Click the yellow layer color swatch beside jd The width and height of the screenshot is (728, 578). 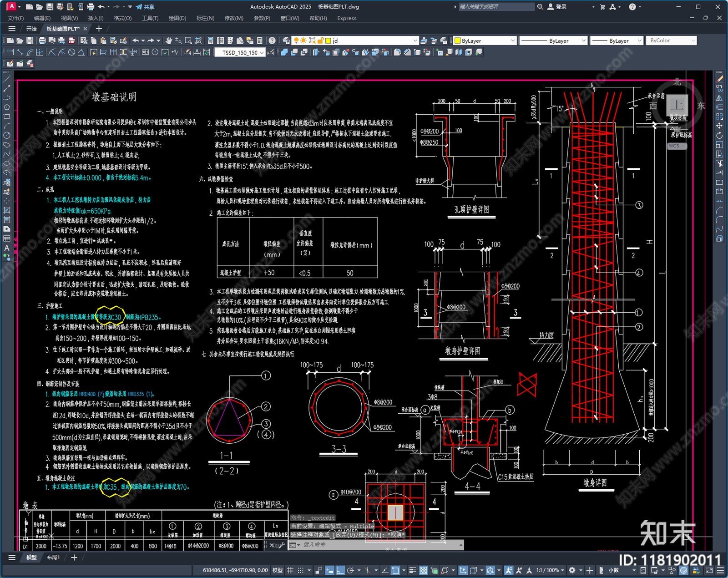[328, 41]
